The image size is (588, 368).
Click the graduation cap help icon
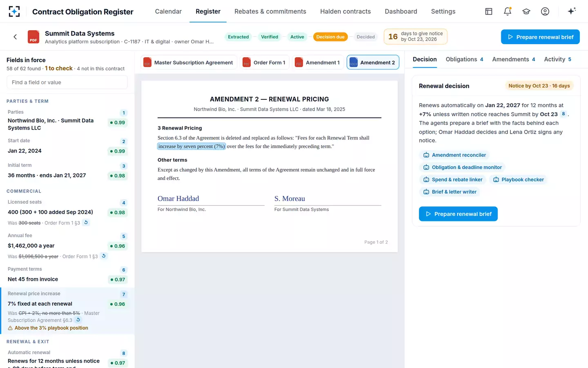click(x=526, y=11)
